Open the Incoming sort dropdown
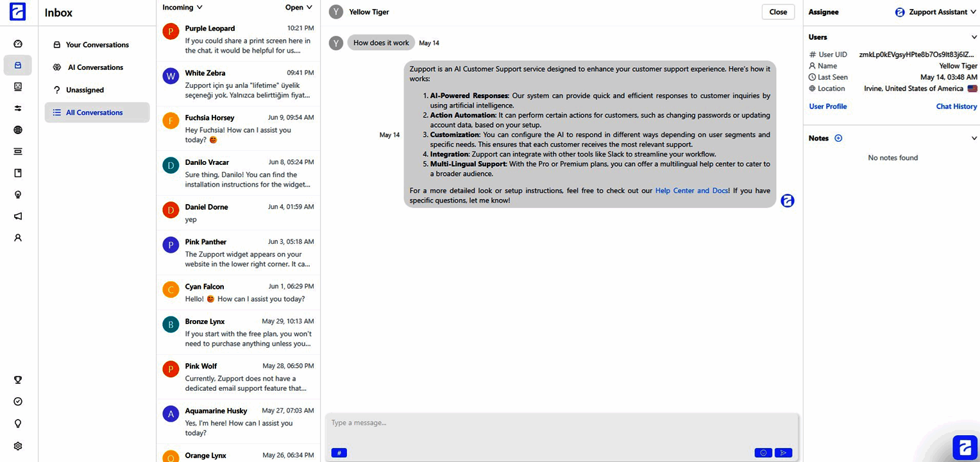 coord(182,8)
